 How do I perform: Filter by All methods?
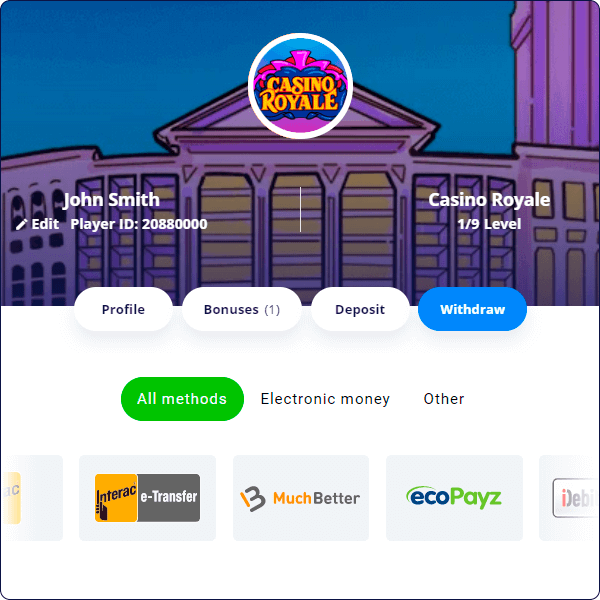pos(182,399)
